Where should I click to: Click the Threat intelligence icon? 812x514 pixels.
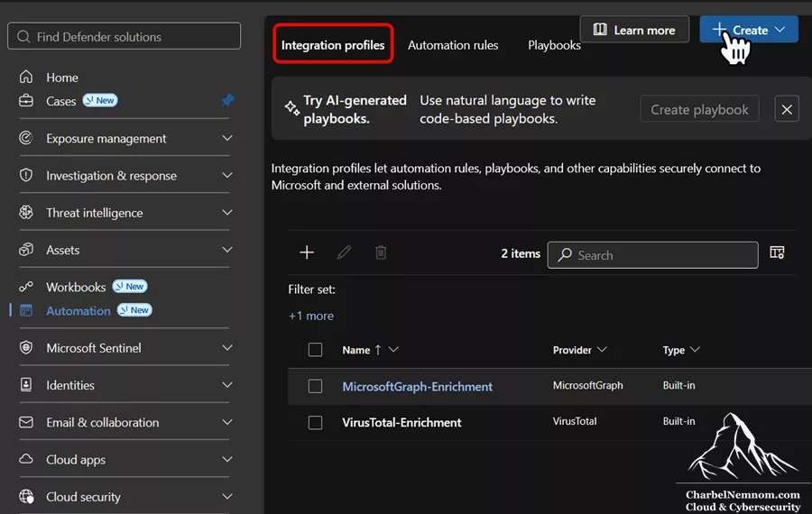(26, 212)
